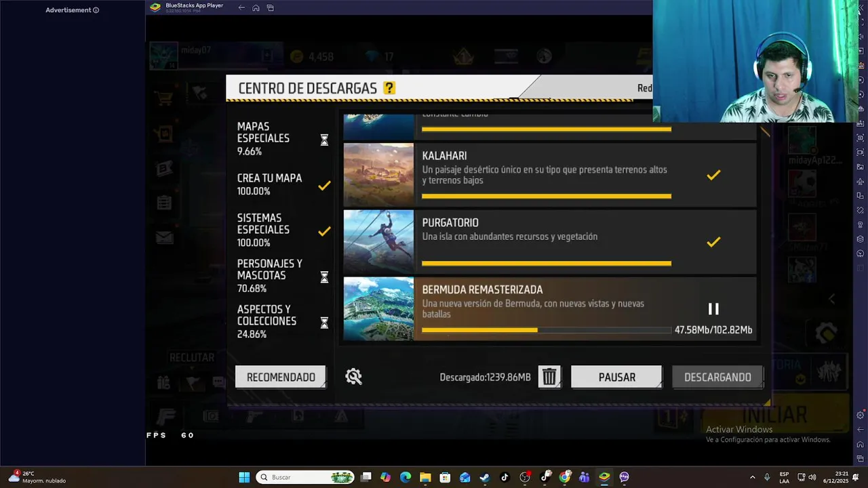The width and height of the screenshot is (868, 488).
Task: Go back using BlueStacks title bar arrow
Action: pyautogui.click(x=241, y=7)
